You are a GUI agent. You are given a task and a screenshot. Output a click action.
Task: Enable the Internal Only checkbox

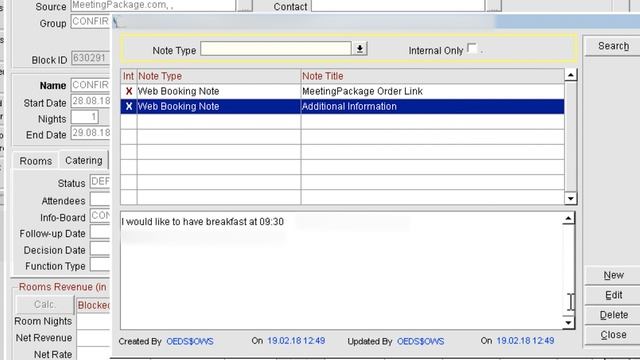[472, 48]
